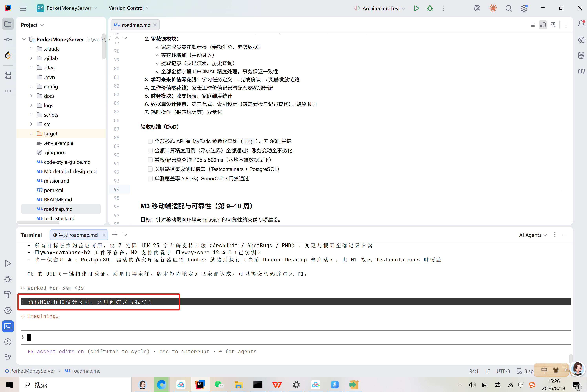Open the Commit tool window

(8, 40)
